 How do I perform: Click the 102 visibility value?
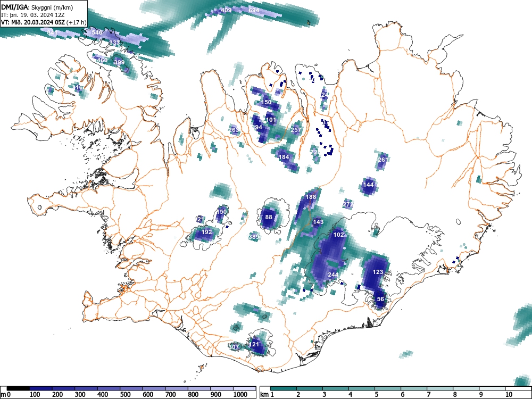coord(338,235)
